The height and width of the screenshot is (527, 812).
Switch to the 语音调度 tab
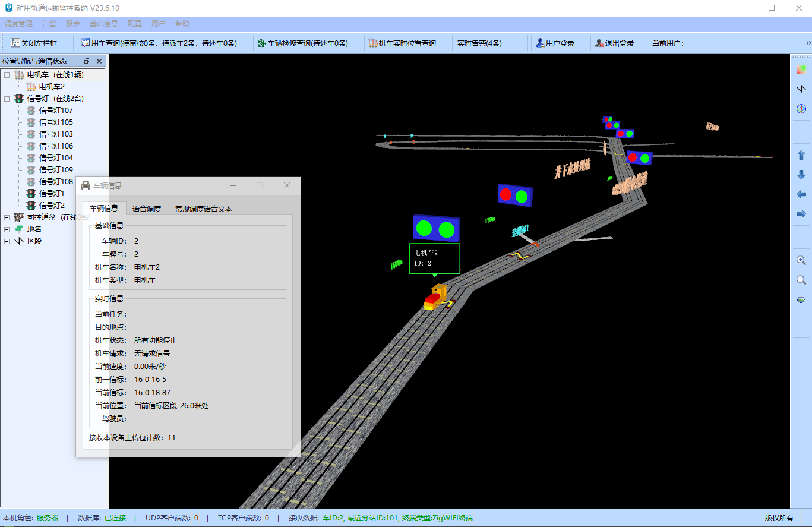146,209
